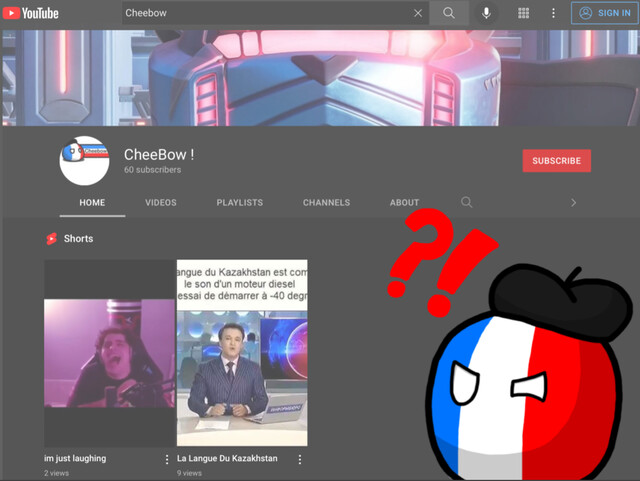Viewport: 640px width, 481px height.
Task: Go to the YouTube home logo
Action: 31,13
